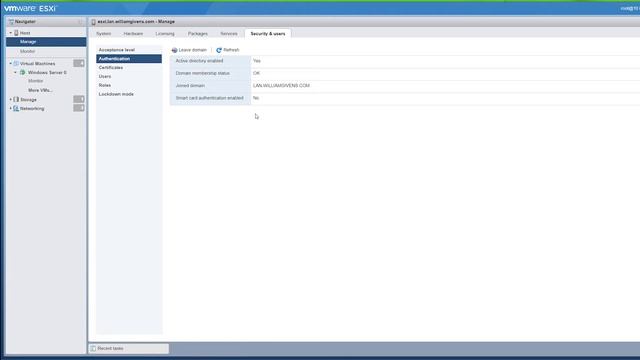Click the VMware ESXi logo
This screenshot has width=640, height=360.
31,8
